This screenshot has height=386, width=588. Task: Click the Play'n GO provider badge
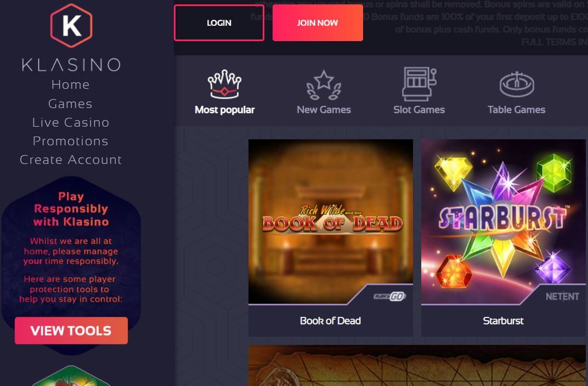(x=389, y=297)
